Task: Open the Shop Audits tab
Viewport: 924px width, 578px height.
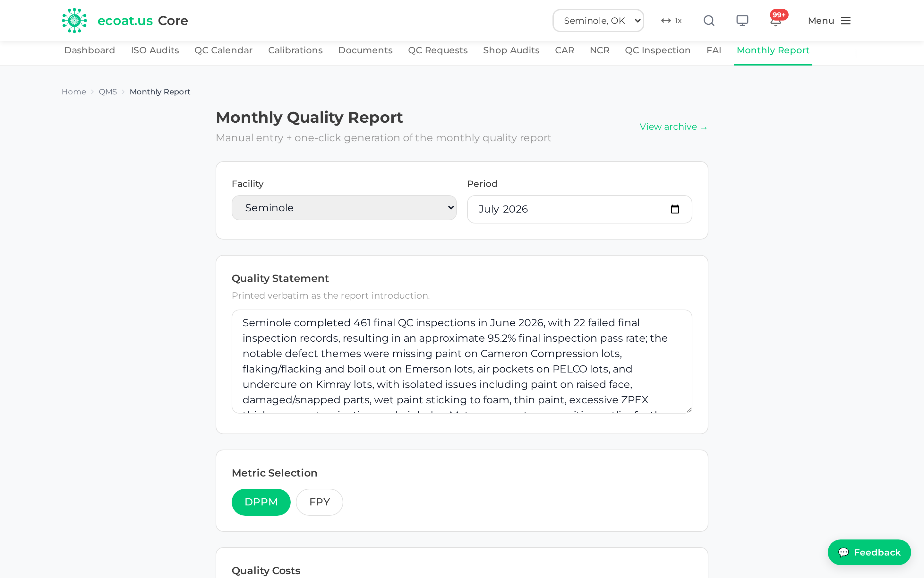Action: coord(511,50)
